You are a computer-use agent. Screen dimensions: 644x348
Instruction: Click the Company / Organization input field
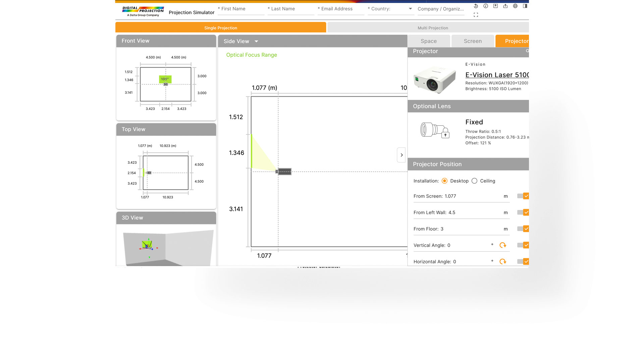[441, 9]
